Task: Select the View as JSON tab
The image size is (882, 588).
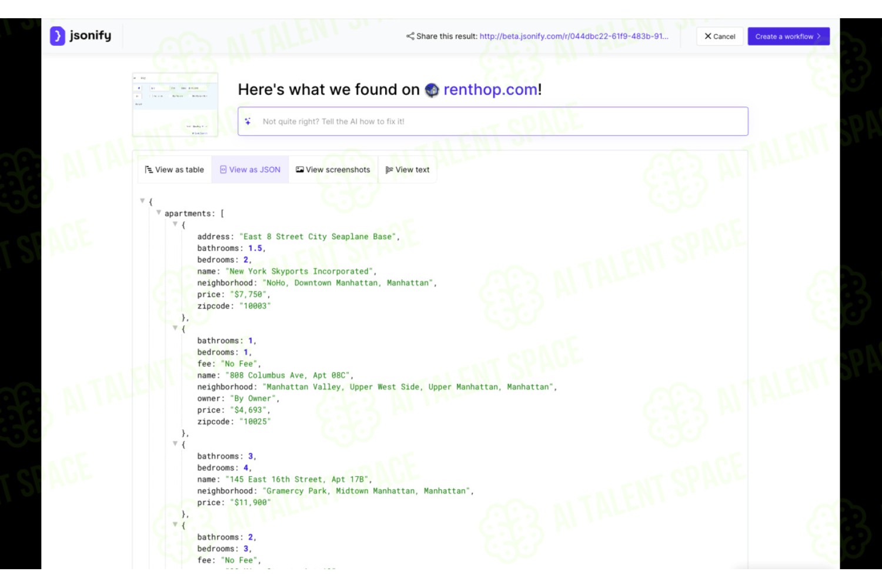Action: (250, 170)
